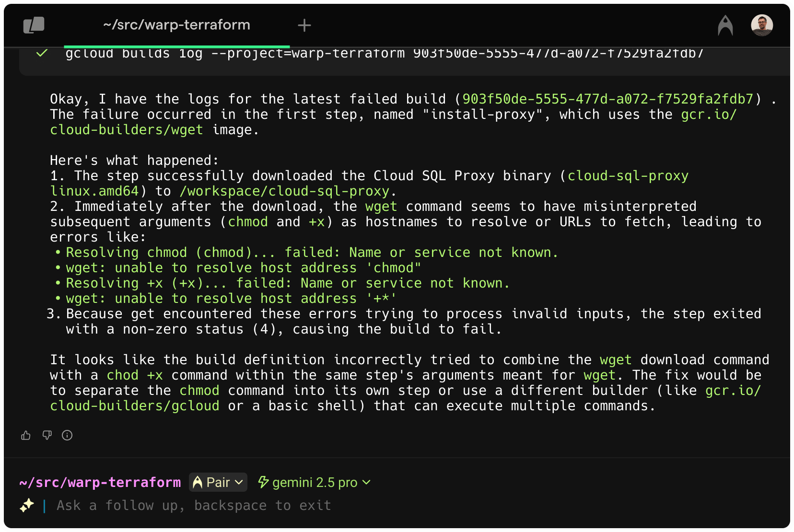Click the build ID 903f50de link
The width and height of the screenshot is (794, 532).
pyautogui.click(x=607, y=99)
